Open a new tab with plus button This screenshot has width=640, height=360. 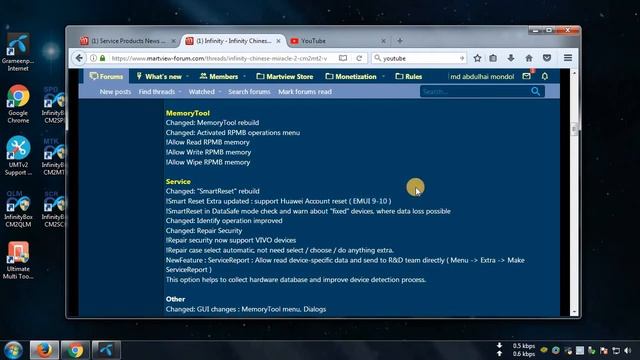pyautogui.click(x=400, y=41)
